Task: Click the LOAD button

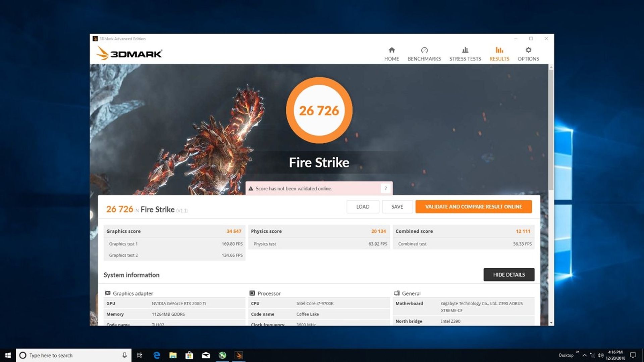Action: [363, 207]
